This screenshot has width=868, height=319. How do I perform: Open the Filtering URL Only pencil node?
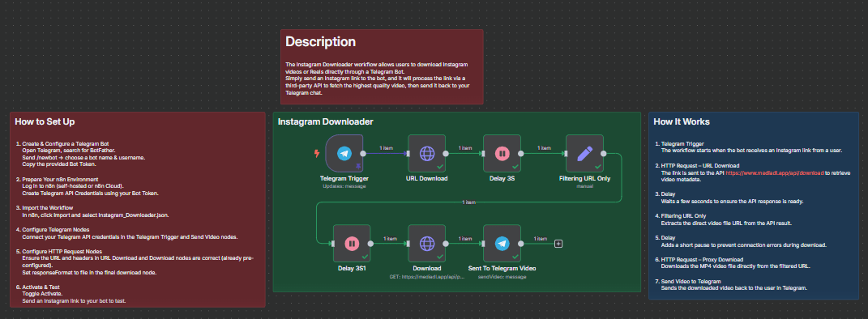584,153
